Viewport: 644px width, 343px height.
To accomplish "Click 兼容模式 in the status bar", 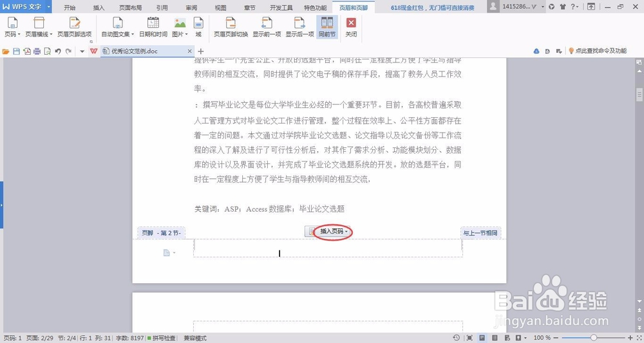I will tap(195, 338).
